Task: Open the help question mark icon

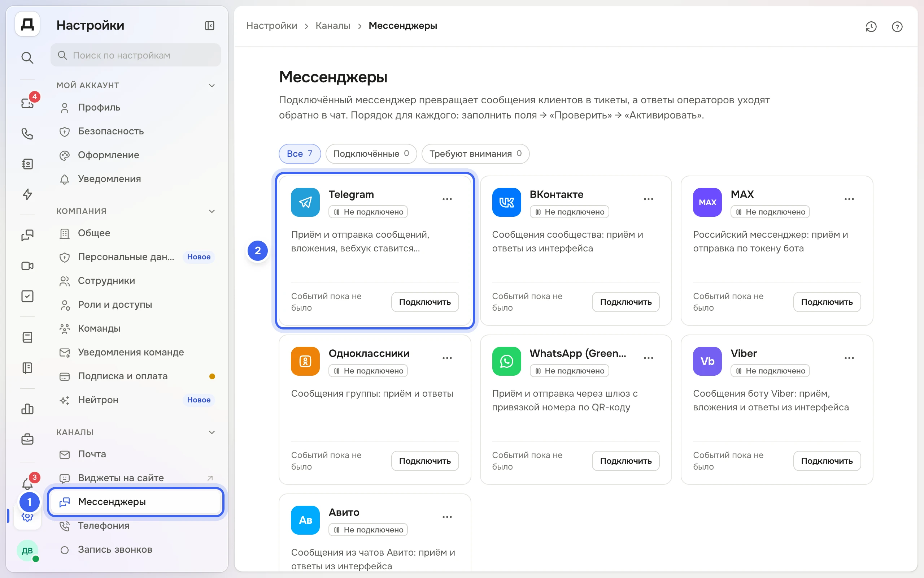Action: click(x=897, y=26)
